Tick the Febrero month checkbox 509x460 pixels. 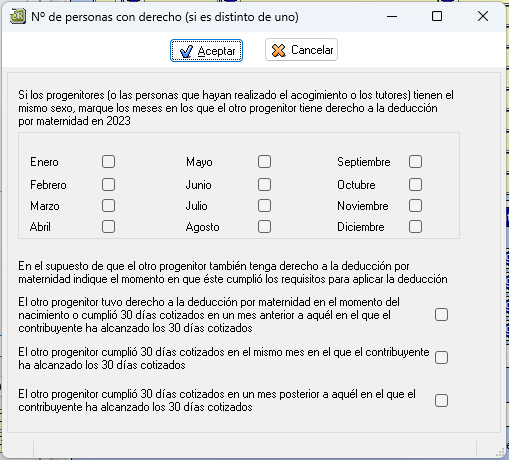[108, 184]
